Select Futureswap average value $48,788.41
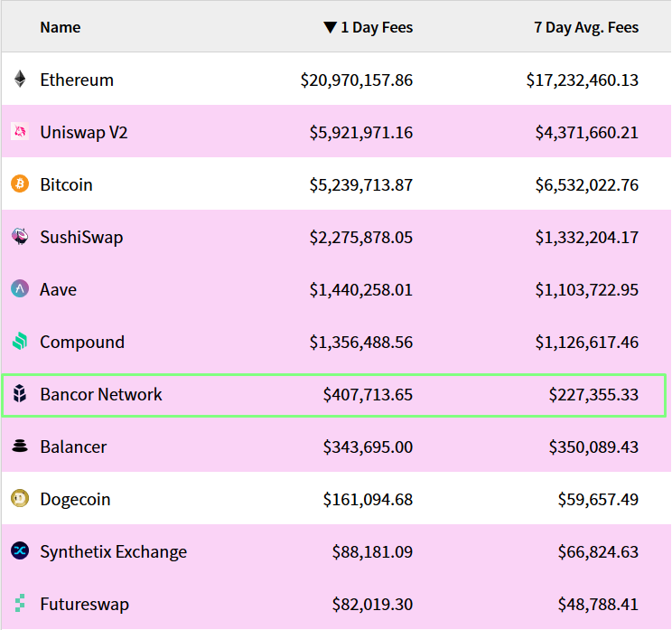672x630 pixels. point(598,604)
